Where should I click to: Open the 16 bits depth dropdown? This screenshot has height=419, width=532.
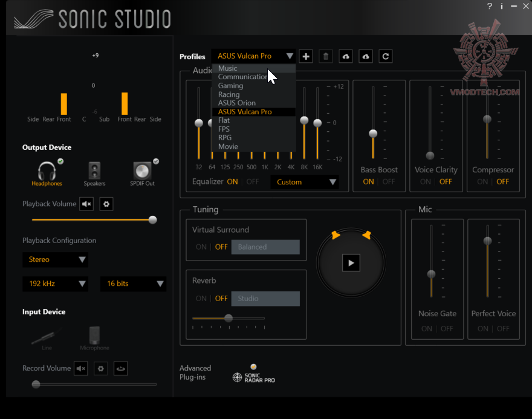[133, 284]
